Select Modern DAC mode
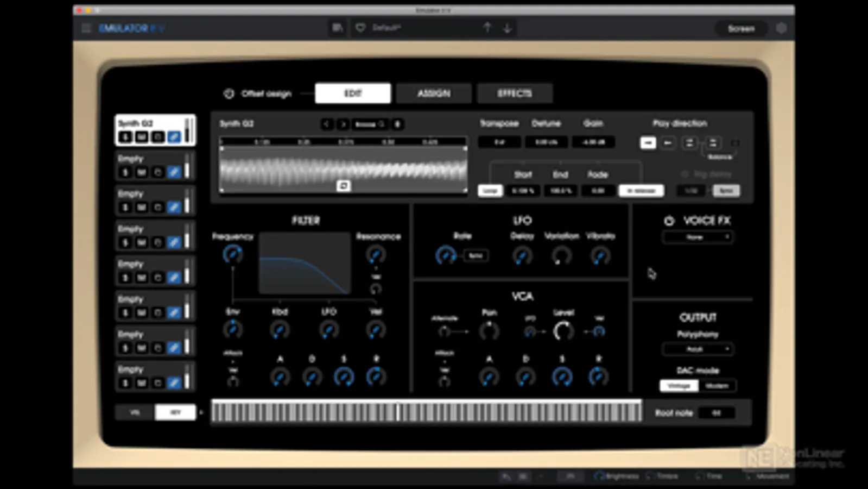The width and height of the screenshot is (868, 489). coord(717,386)
